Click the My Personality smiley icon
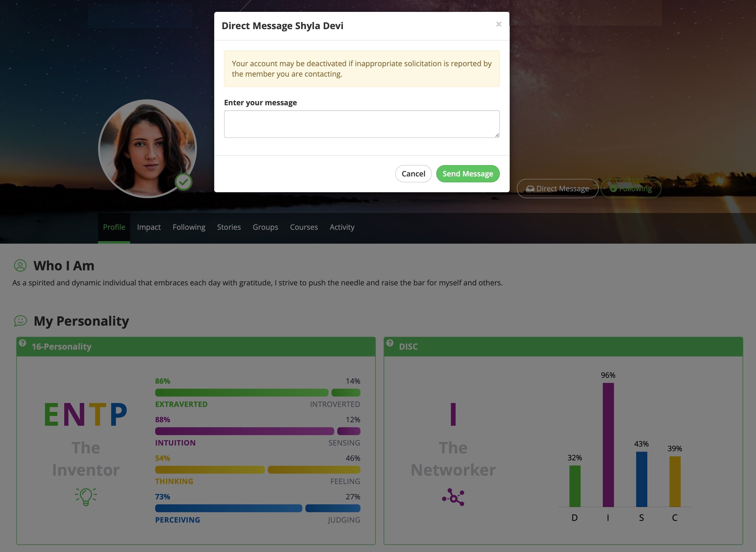The image size is (756, 552). (x=19, y=321)
